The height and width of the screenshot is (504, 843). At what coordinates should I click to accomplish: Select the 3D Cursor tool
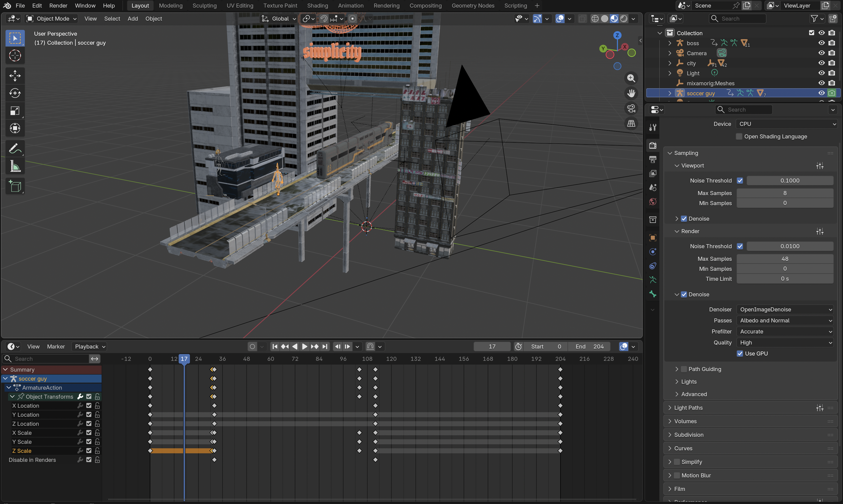15,55
